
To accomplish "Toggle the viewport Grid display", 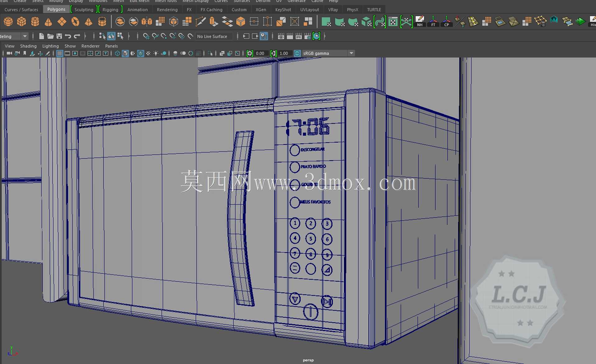I will (x=59, y=54).
